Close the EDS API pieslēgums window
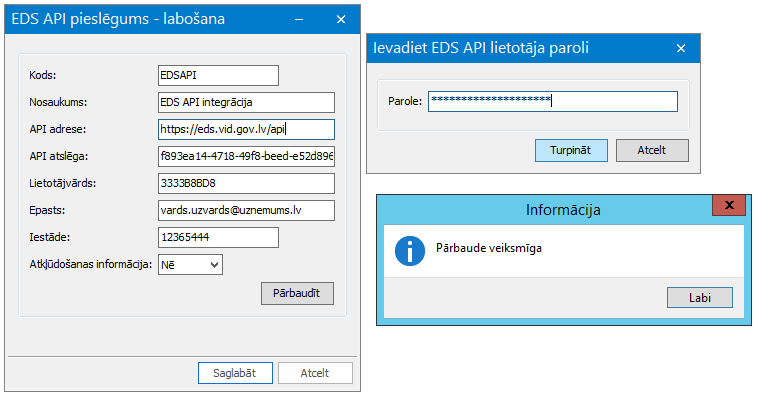 341,20
